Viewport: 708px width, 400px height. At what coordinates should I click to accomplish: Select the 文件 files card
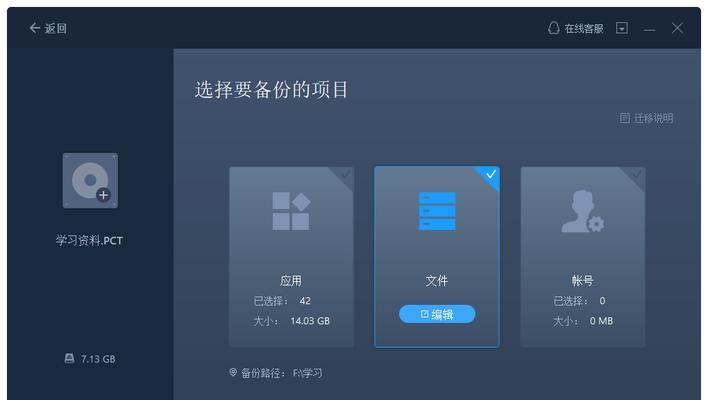click(x=437, y=257)
